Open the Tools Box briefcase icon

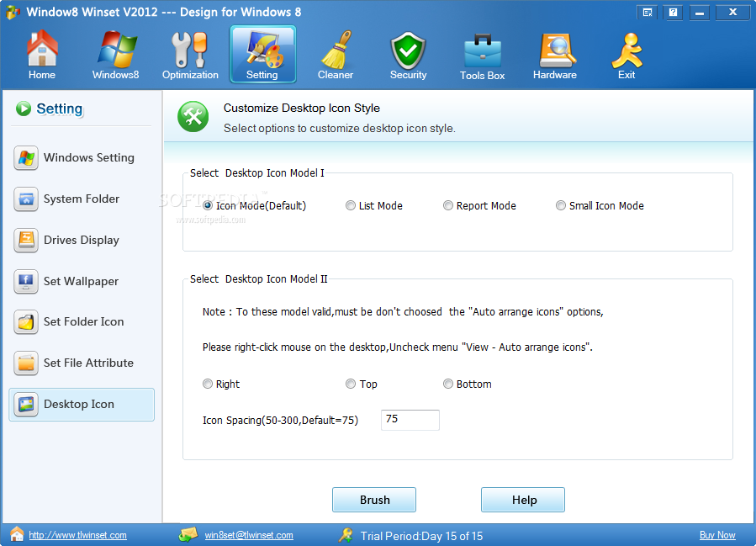click(x=482, y=50)
